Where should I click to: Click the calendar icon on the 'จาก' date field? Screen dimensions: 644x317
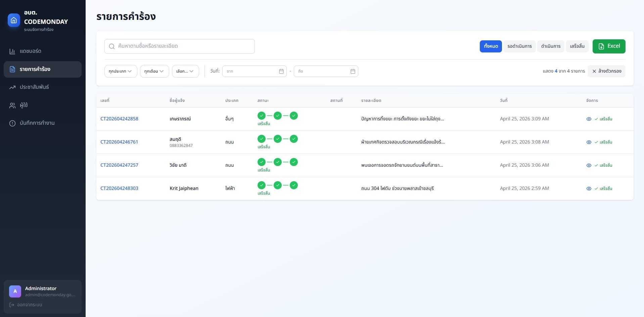coord(281,71)
